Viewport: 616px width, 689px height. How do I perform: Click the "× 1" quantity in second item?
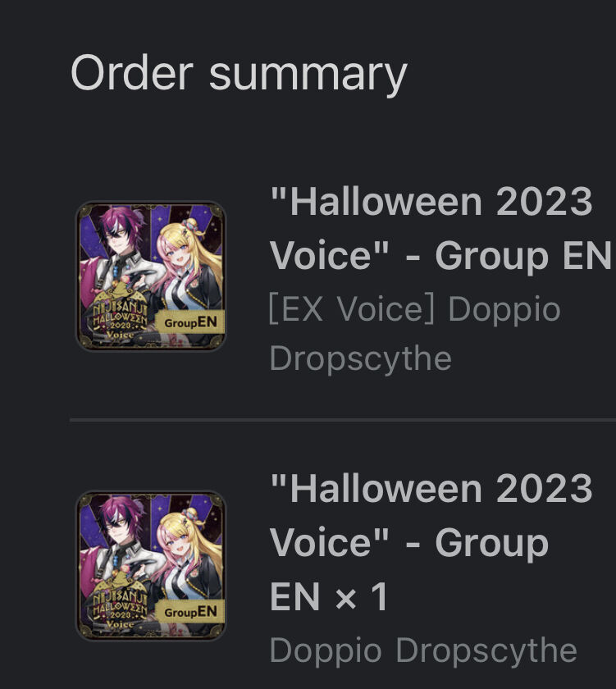(362, 597)
